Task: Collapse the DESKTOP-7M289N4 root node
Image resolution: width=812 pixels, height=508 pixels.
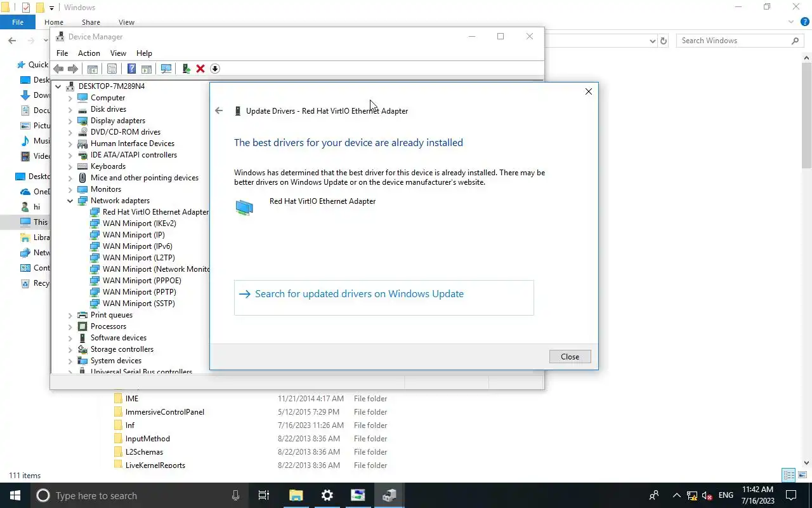Action: click(x=58, y=86)
